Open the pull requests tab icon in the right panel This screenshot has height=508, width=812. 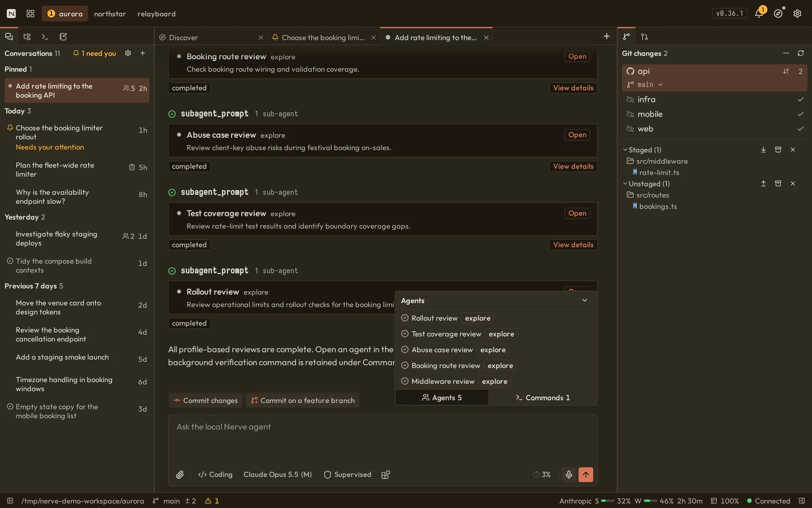644,37
